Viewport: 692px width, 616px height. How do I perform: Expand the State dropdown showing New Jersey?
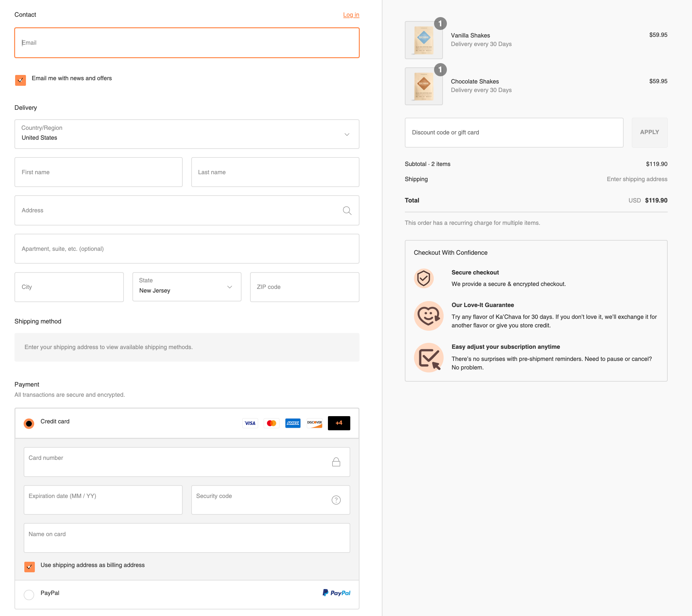(187, 287)
